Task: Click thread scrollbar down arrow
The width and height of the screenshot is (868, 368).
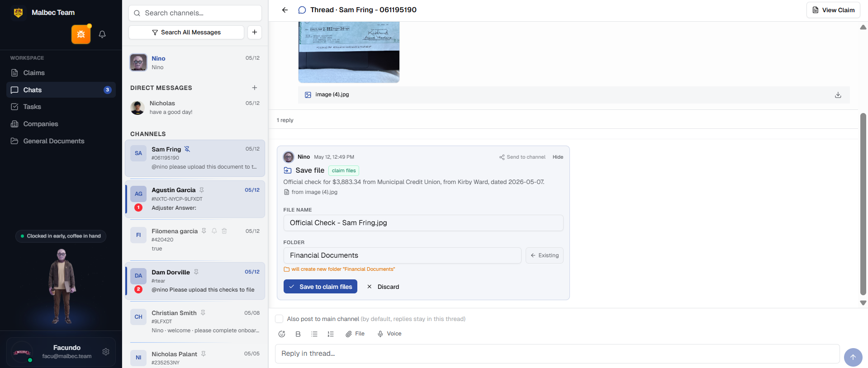Action: coord(863,303)
